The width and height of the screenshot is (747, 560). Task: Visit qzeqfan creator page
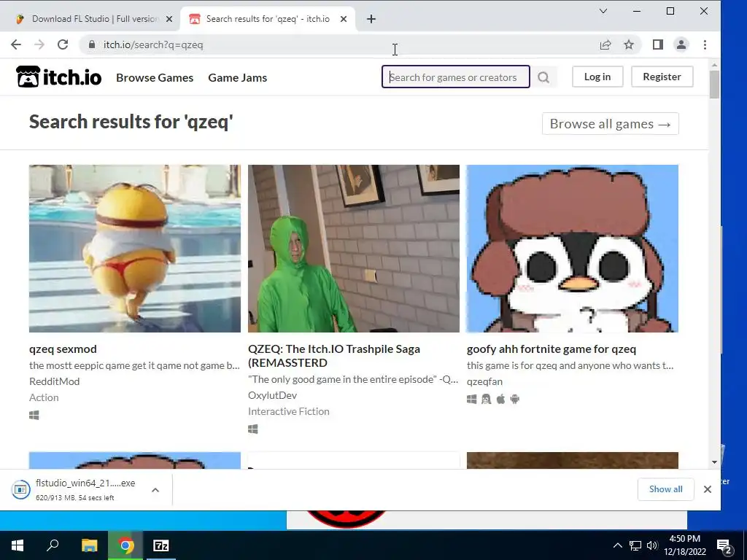(484, 381)
